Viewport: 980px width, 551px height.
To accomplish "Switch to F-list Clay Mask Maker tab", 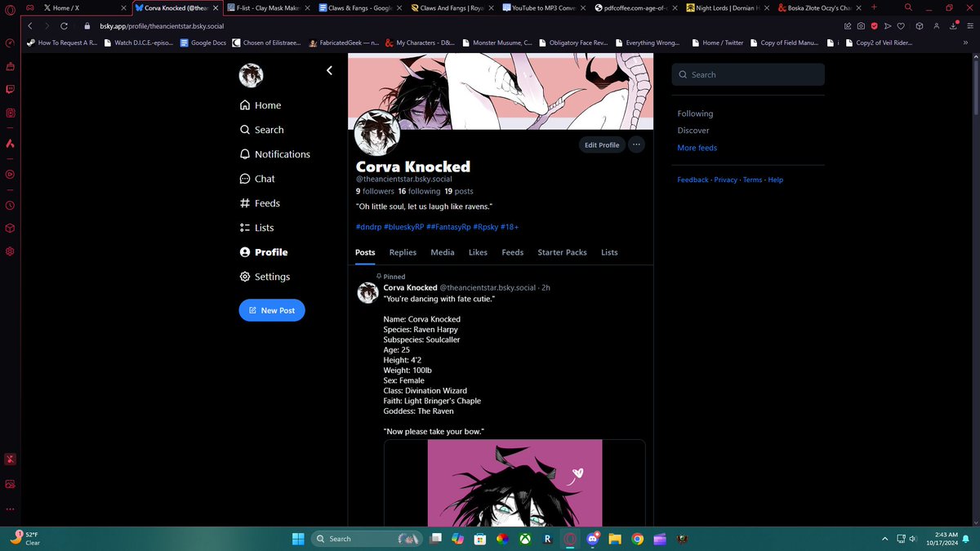I will (269, 7).
